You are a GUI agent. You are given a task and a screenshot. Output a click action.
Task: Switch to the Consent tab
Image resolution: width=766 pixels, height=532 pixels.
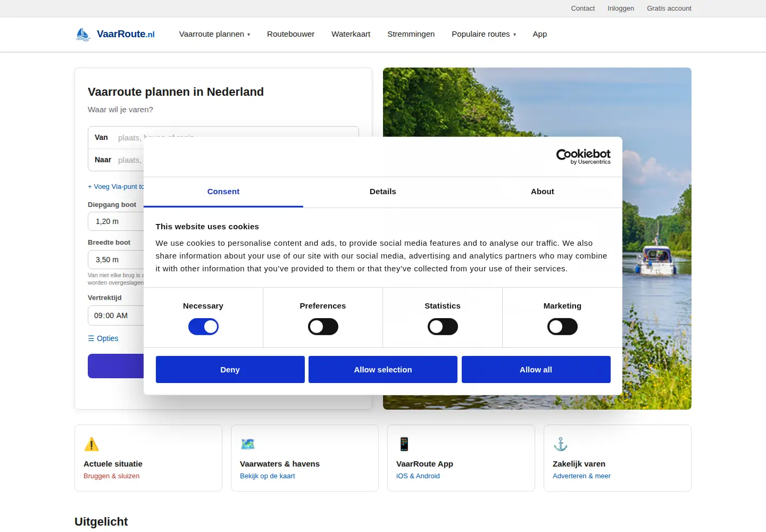[223, 192]
